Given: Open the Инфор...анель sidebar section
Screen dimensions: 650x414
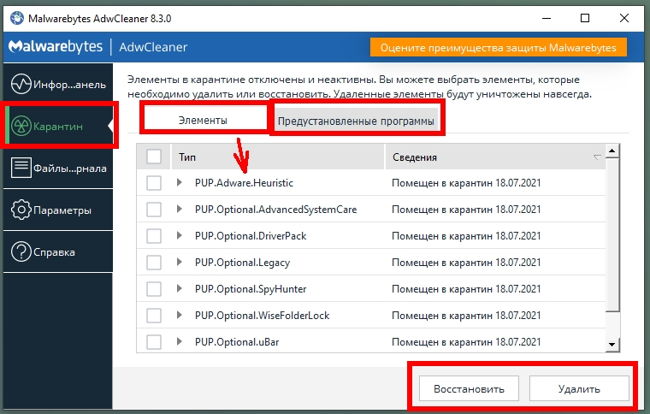Looking at the screenshot, I should tap(58, 84).
